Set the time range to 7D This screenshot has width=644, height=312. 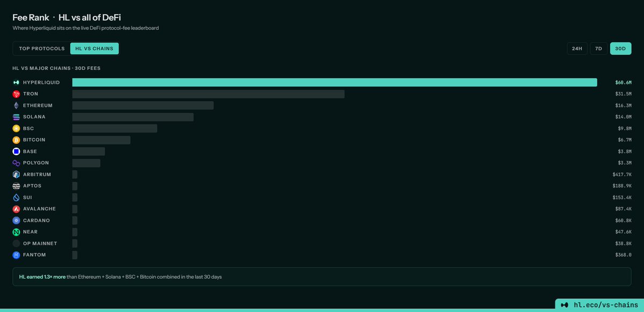tap(599, 48)
